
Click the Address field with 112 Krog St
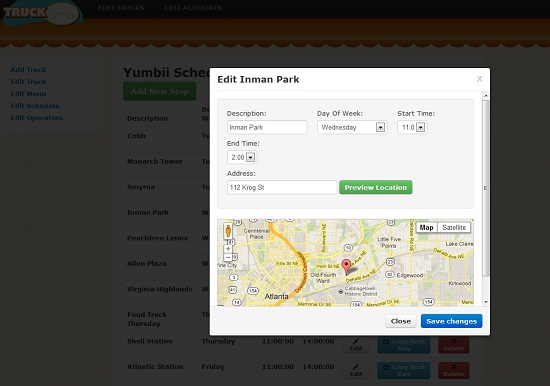coord(282,187)
